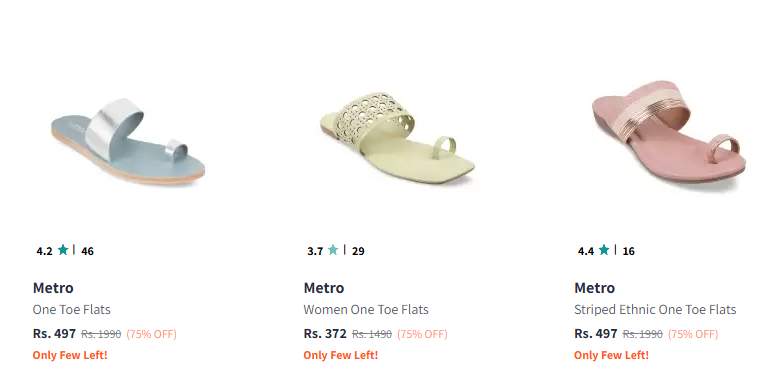This screenshot has width=778, height=380.
Task: Open the silver-strap blue flat sandal image
Action: point(128,142)
